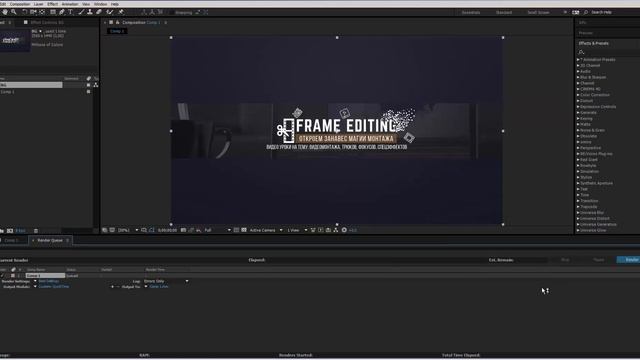
Task: Click the Keying effects category label
Action: [586, 118]
